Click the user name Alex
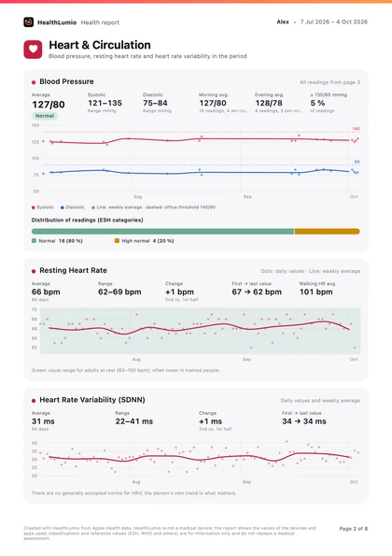392x556 pixels. coord(283,22)
